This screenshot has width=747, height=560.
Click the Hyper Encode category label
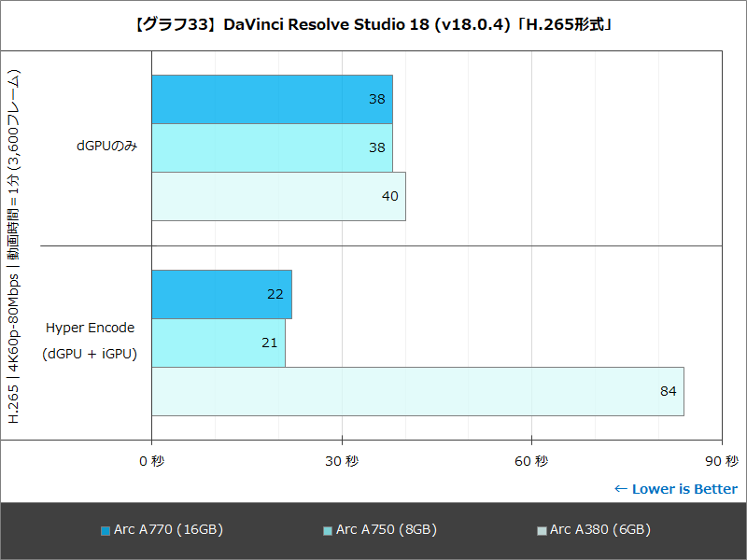point(90,328)
